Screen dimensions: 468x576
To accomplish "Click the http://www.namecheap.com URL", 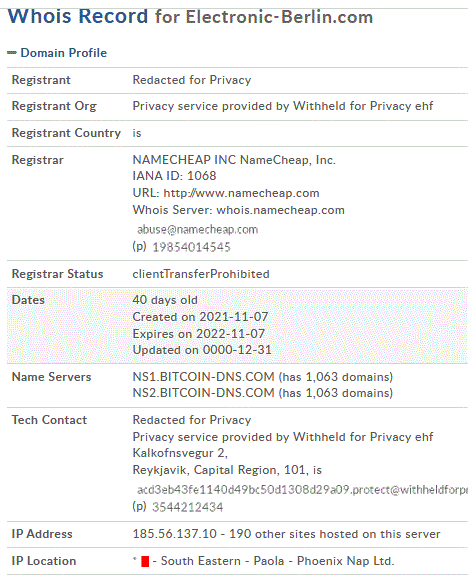I will (x=241, y=193).
